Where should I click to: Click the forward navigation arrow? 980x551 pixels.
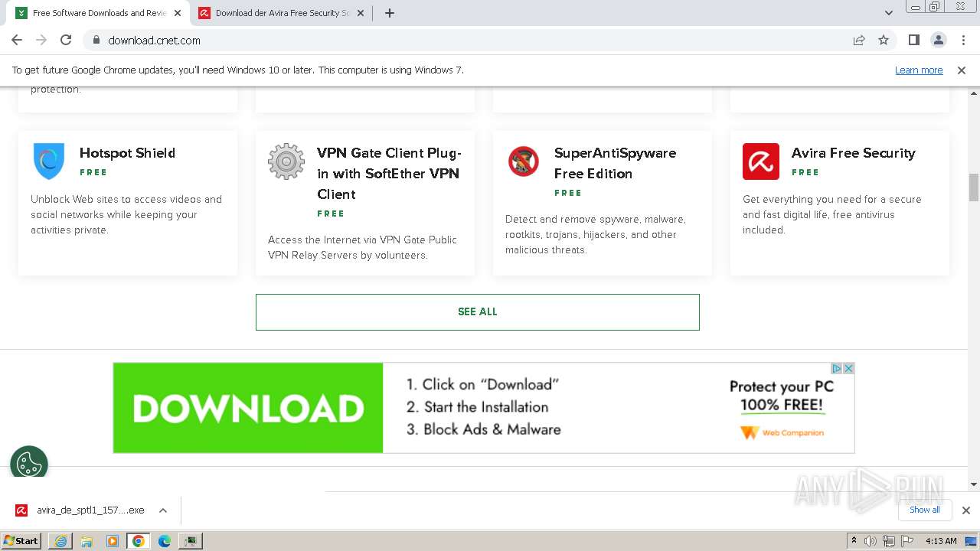pos(41,40)
